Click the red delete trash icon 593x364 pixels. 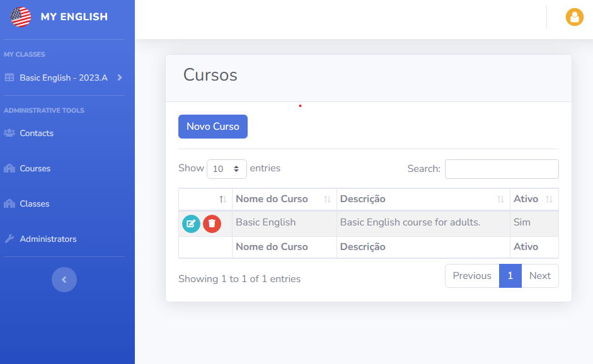[x=212, y=224]
